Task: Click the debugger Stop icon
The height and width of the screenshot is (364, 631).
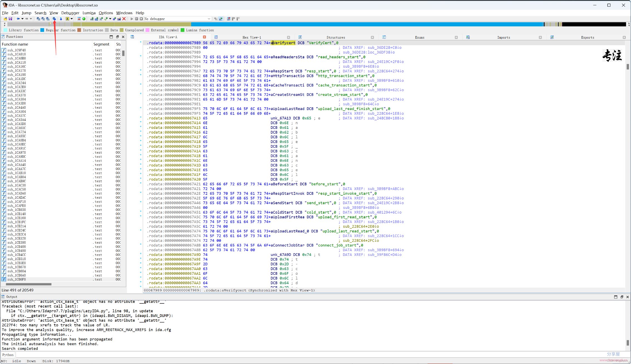Action: tap(141, 19)
